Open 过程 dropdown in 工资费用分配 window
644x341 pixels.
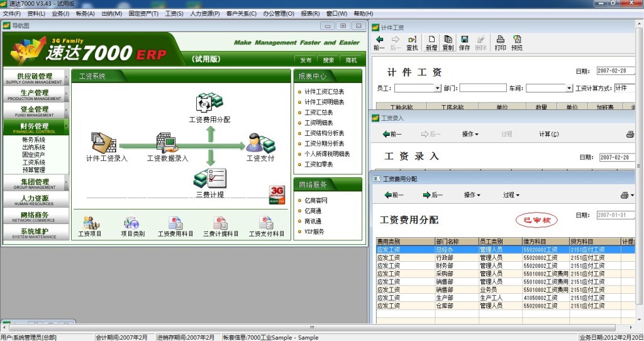point(511,195)
